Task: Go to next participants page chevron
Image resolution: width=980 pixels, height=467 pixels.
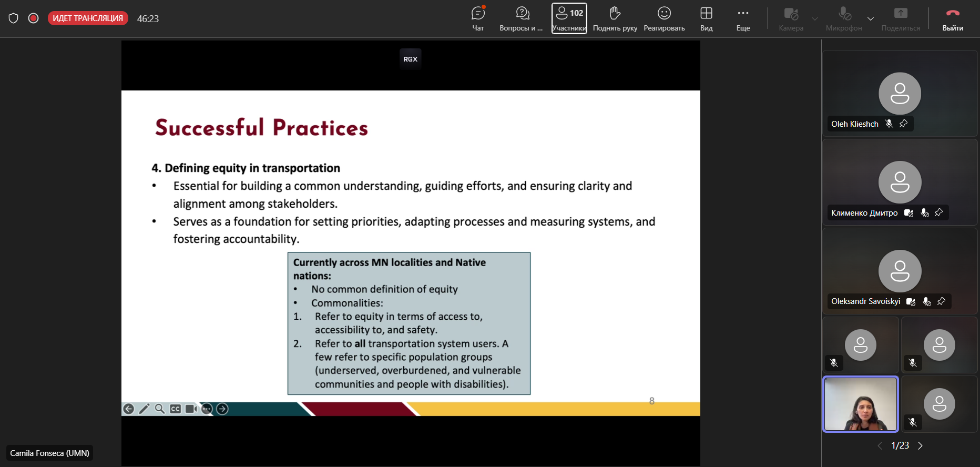Action: [920, 445]
